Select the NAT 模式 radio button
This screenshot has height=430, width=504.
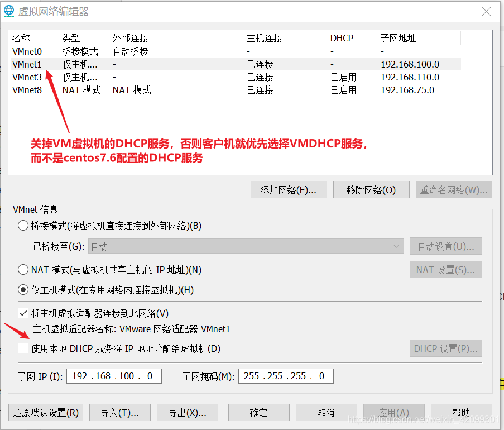tap(23, 270)
